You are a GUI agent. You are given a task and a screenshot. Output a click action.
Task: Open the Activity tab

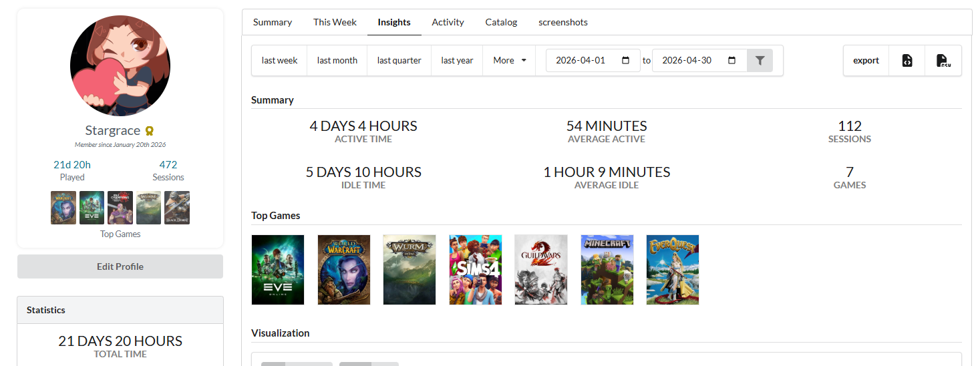tap(448, 22)
